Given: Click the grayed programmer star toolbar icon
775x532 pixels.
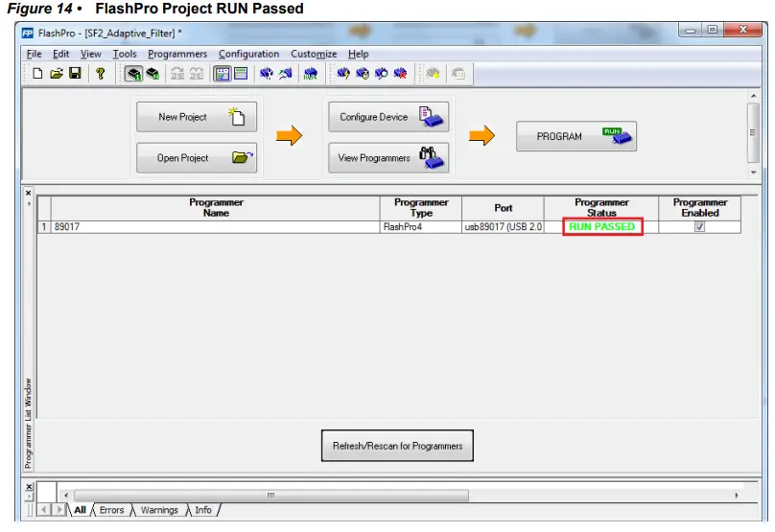Looking at the screenshot, I should pyautogui.click(x=433, y=74).
